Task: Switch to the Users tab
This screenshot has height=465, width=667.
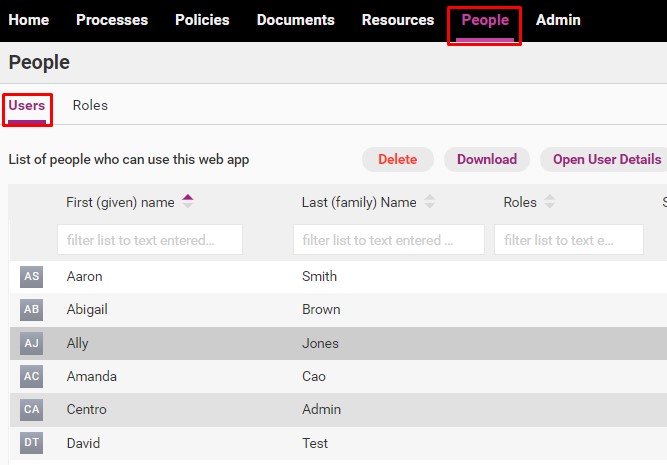Action: click(x=26, y=106)
